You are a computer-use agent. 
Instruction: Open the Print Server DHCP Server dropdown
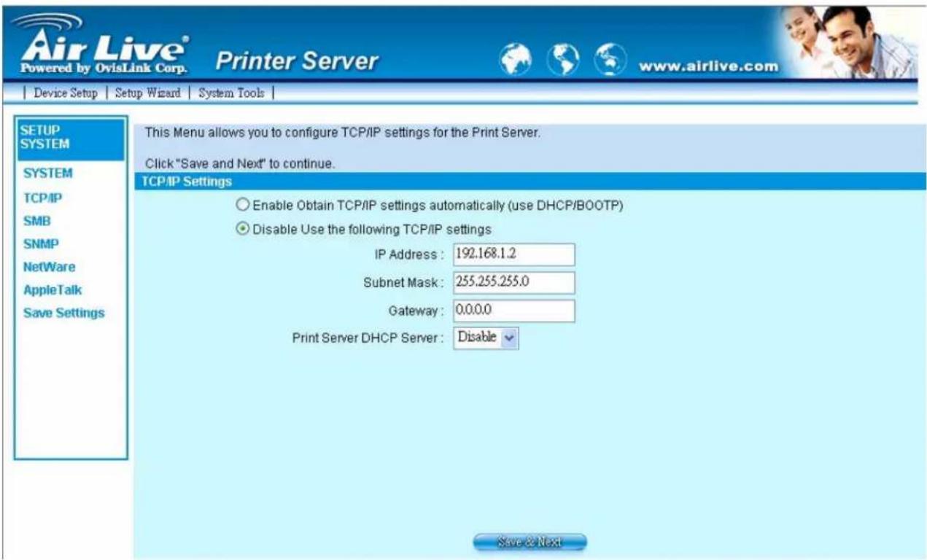click(x=486, y=337)
